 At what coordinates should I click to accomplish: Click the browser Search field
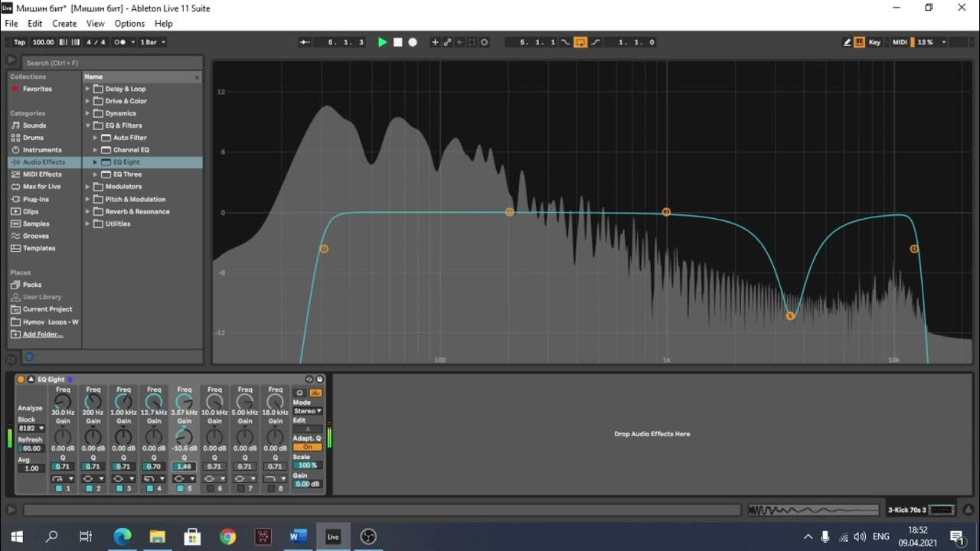coord(111,63)
